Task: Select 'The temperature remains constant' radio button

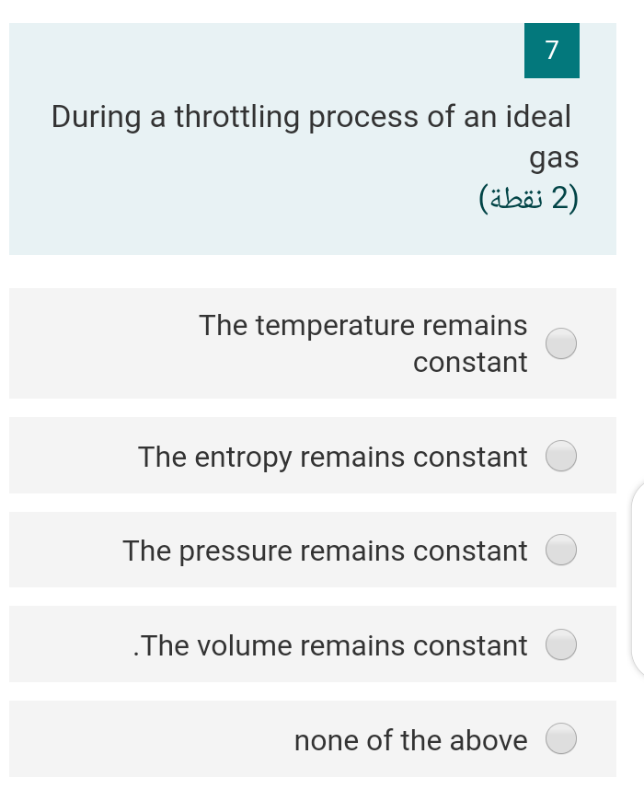Action: [561, 342]
